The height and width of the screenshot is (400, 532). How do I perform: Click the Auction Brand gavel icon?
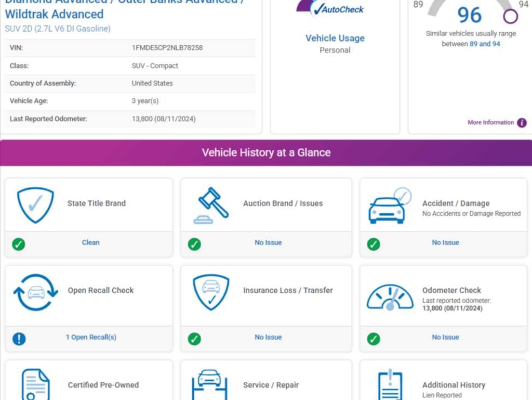point(211,205)
